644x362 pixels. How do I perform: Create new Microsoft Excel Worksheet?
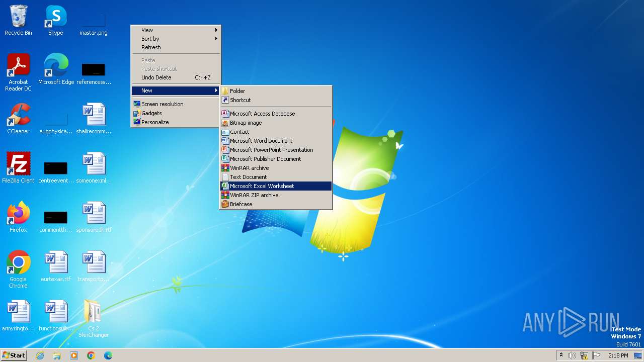[276, 186]
